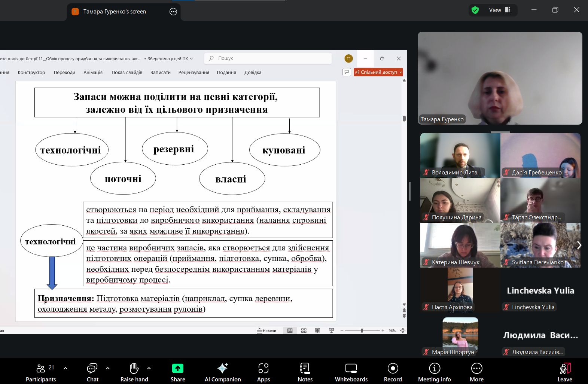Select Марія Шпортун video tile
The image size is (588, 384).
460,335
